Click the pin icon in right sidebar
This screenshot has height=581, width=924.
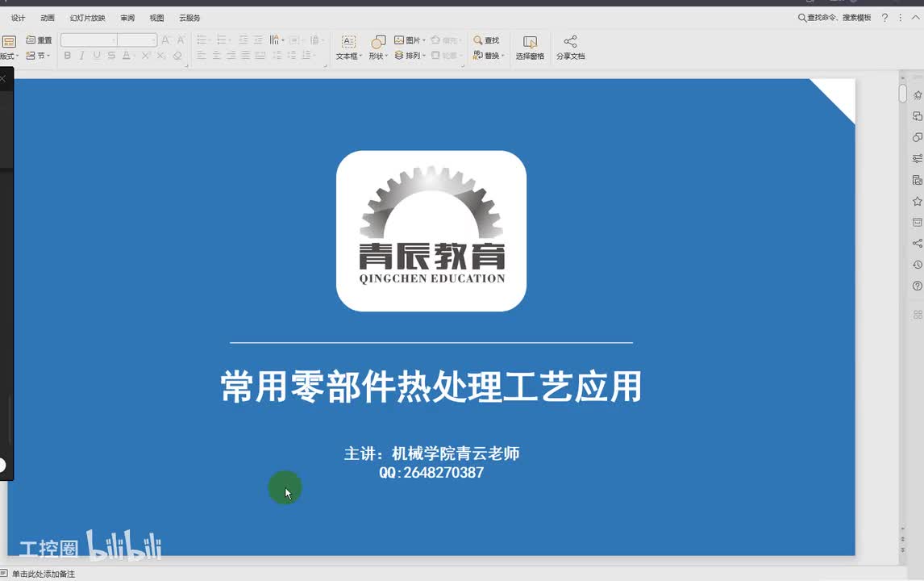tap(917, 95)
